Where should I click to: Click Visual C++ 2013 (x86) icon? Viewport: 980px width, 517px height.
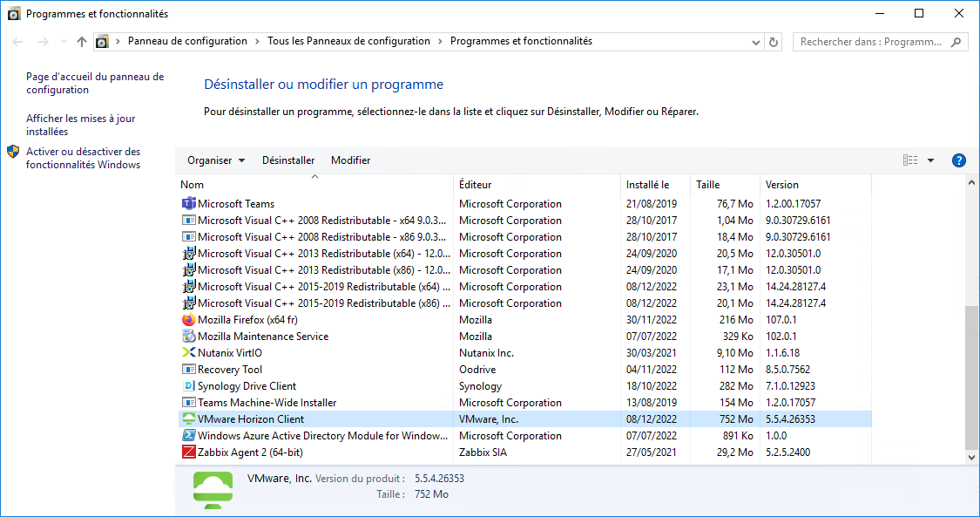coord(188,270)
